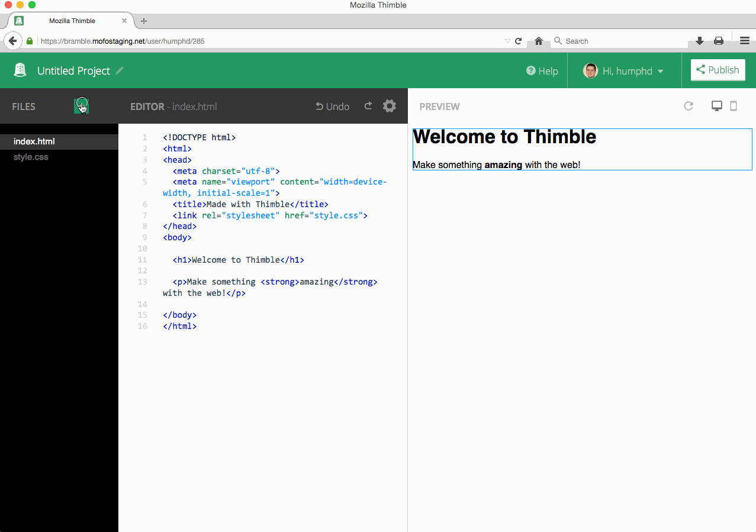Screen dimensions: 756x532
Task: Open the browser hamburger menu
Action: coord(745,41)
